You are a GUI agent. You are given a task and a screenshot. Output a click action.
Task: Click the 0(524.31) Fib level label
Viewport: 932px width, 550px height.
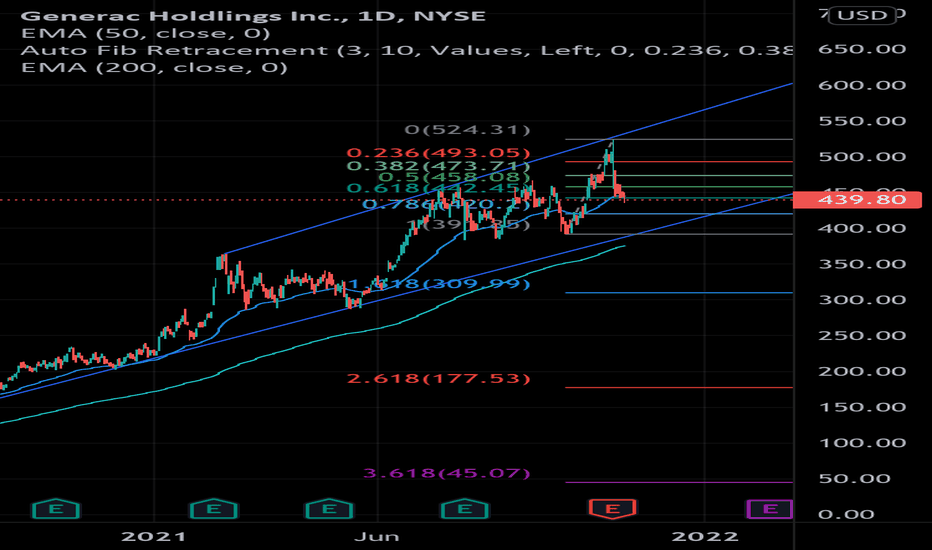tap(467, 130)
